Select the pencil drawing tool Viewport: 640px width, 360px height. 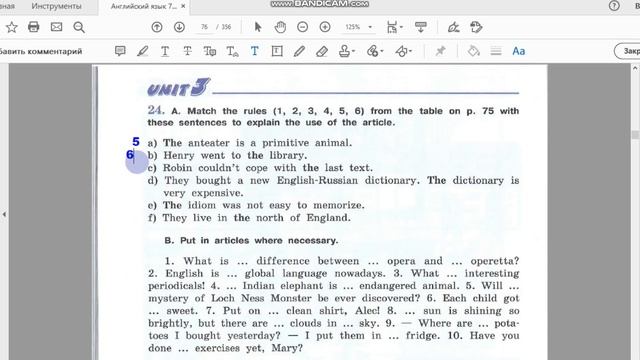(x=299, y=51)
